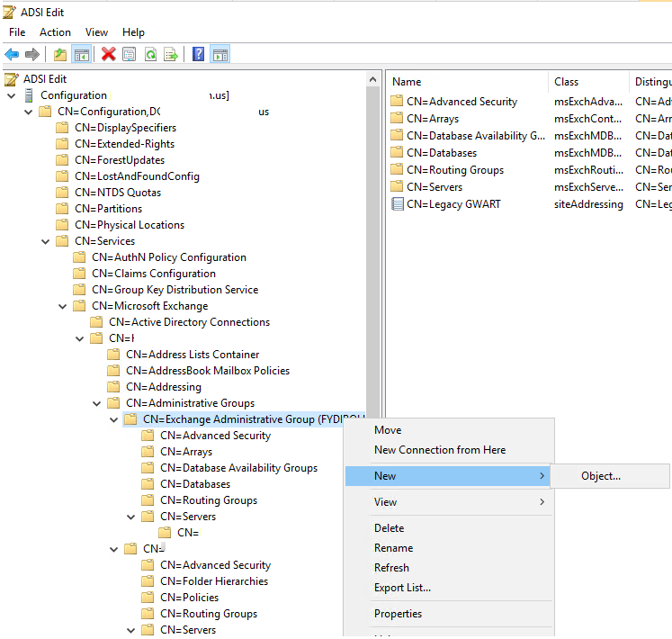This screenshot has height=639, width=672.
Task: Open the File menu
Action: (x=17, y=32)
